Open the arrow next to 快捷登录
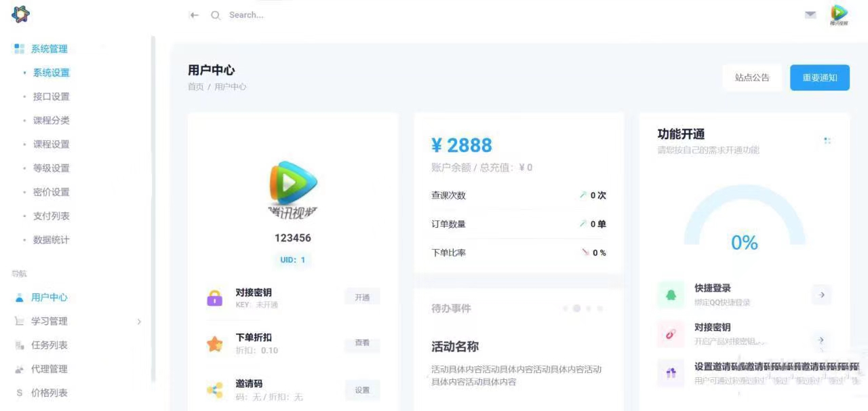 pyautogui.click(x=821, y=295)
